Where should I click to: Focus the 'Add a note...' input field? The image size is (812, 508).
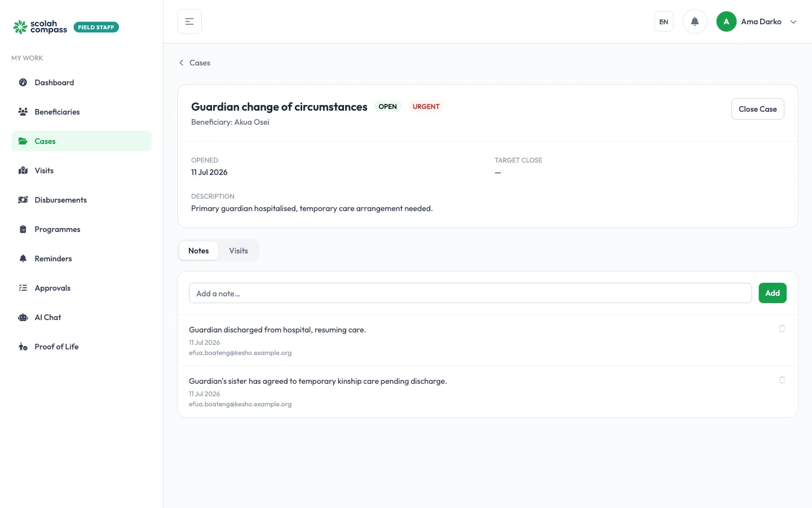coord(470,293)
